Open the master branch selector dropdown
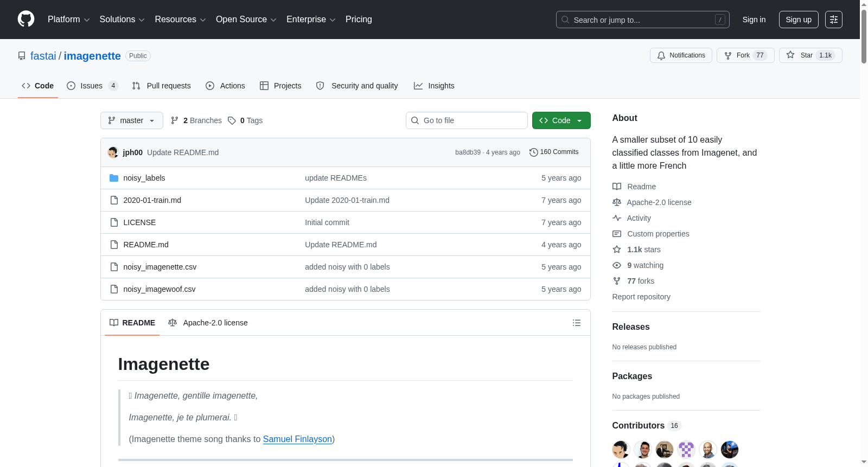The image size is (868, 467). point(132,120)
